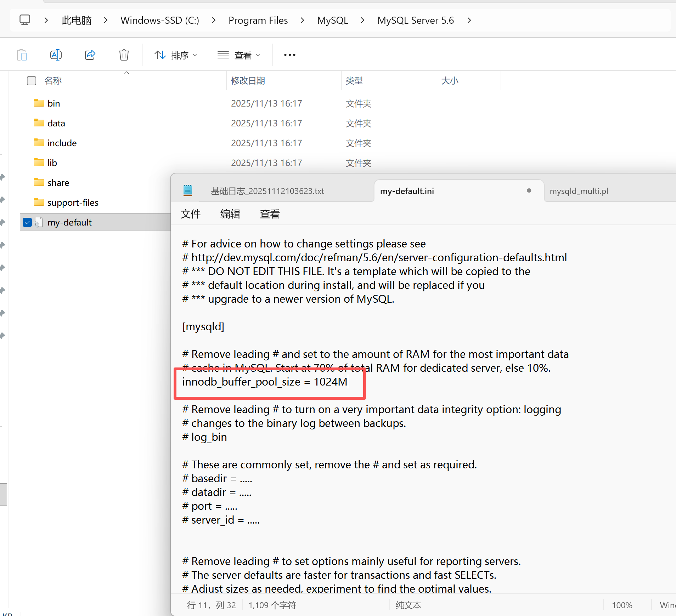Navigate to 此电脑 in breadcrumb
This screenshot has height=616, width=676.
pyautogui.click(x=77, y=20)
